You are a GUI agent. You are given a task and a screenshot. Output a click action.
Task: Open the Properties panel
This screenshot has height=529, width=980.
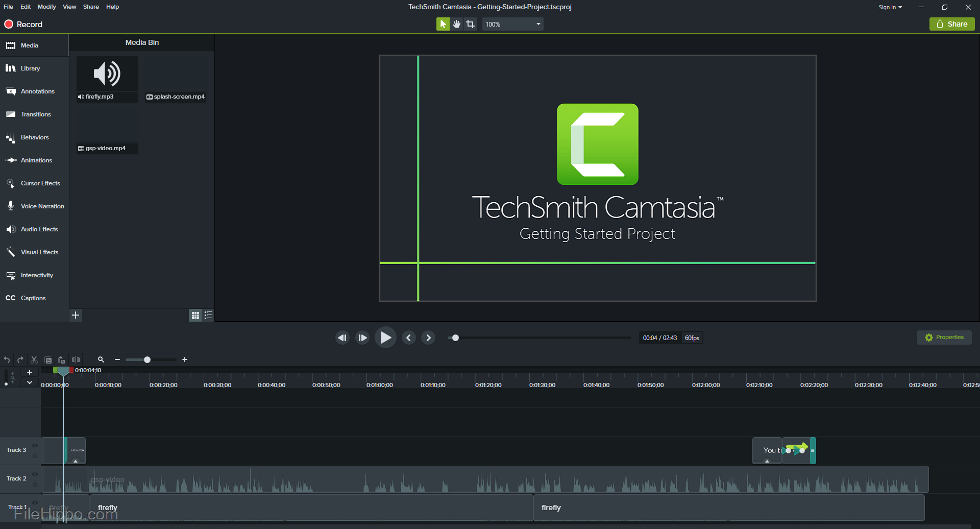pos(944,337)
